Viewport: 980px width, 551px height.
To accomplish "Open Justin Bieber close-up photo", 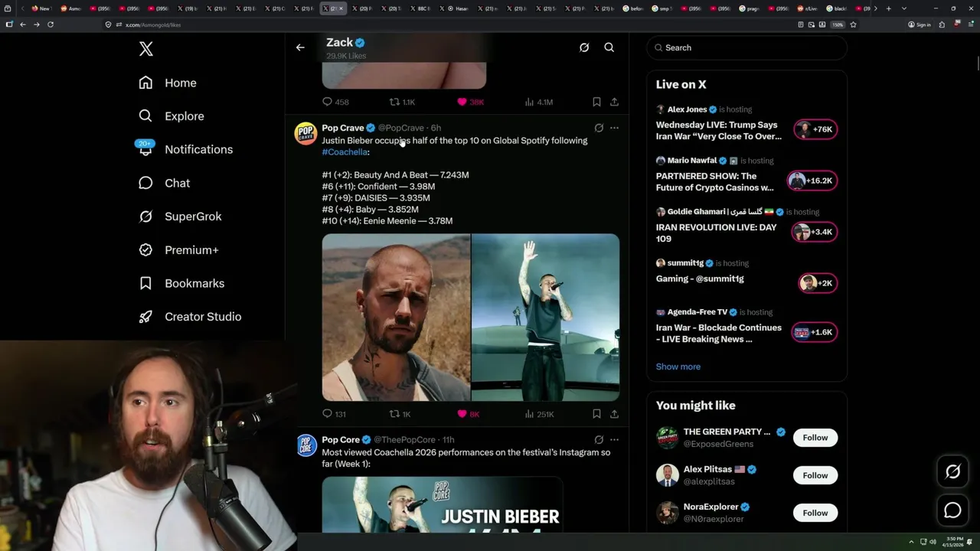I will click(x=396, y=318).
